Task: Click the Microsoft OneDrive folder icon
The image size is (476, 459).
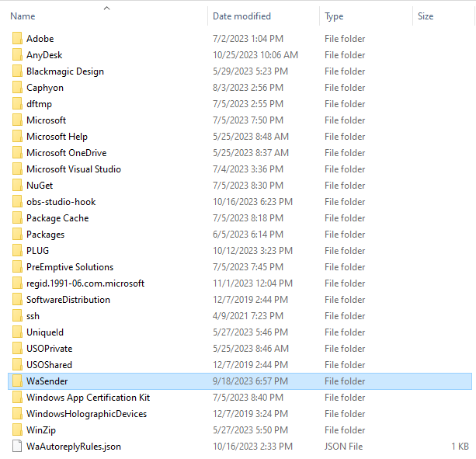Action: (x=17, y=153)
